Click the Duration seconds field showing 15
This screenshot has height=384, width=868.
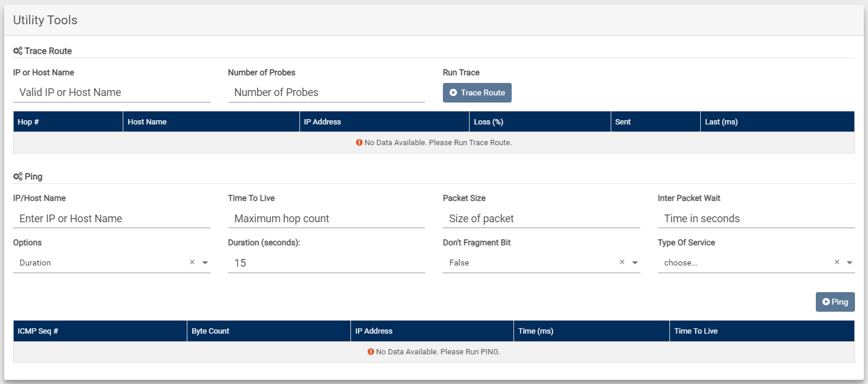point(327,263)
